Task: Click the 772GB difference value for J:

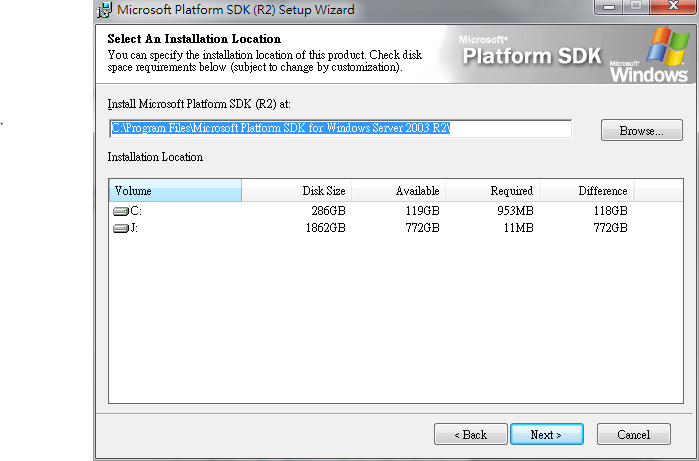Action: tap(610, 228)
